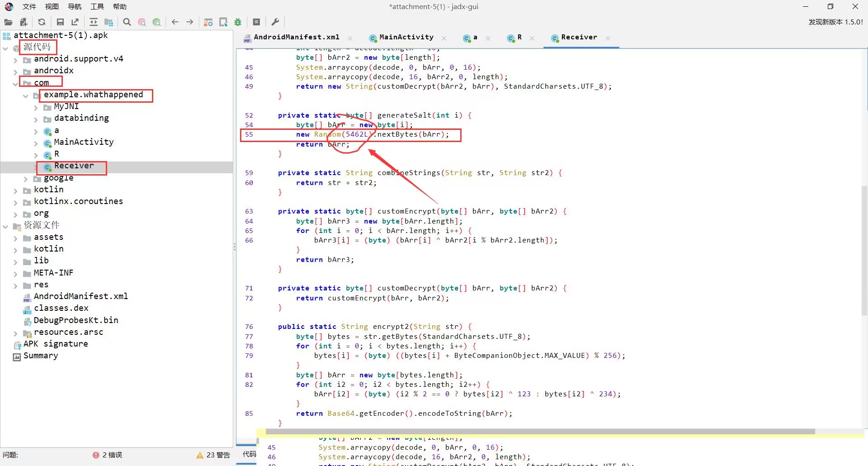The height and width of the screenshot is (466, 868).
Task: Expand the assets folder
Action: click(15, 238)
